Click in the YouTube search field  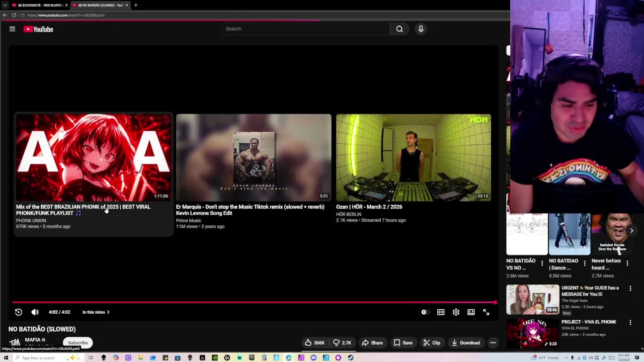point(305,29)
